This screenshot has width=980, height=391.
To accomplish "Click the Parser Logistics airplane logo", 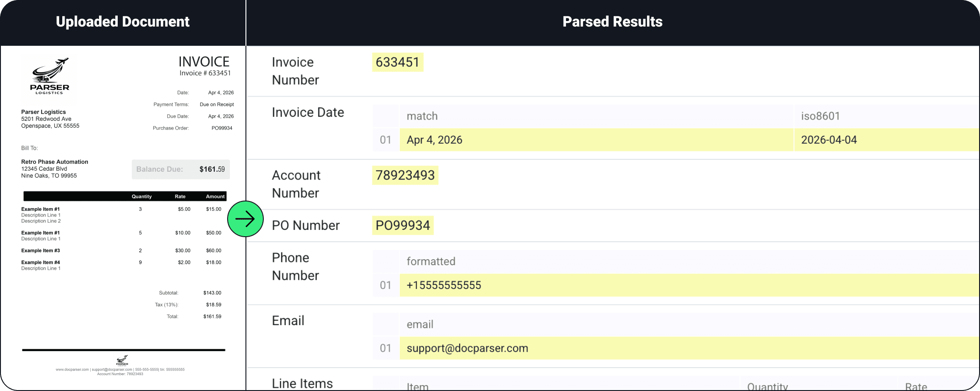I will 50,76.
